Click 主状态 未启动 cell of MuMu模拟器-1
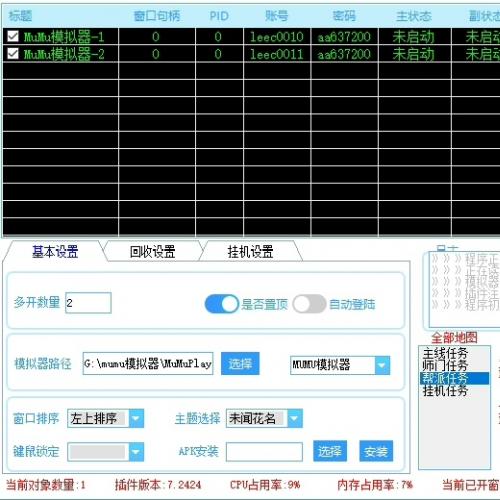This screenshot has width=500, height=500. click(x=414, y=36)
